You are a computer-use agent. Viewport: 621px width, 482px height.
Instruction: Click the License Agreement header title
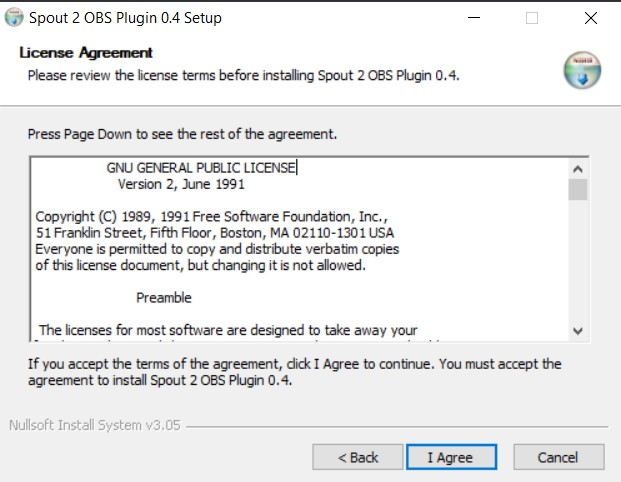click(86, 53)
